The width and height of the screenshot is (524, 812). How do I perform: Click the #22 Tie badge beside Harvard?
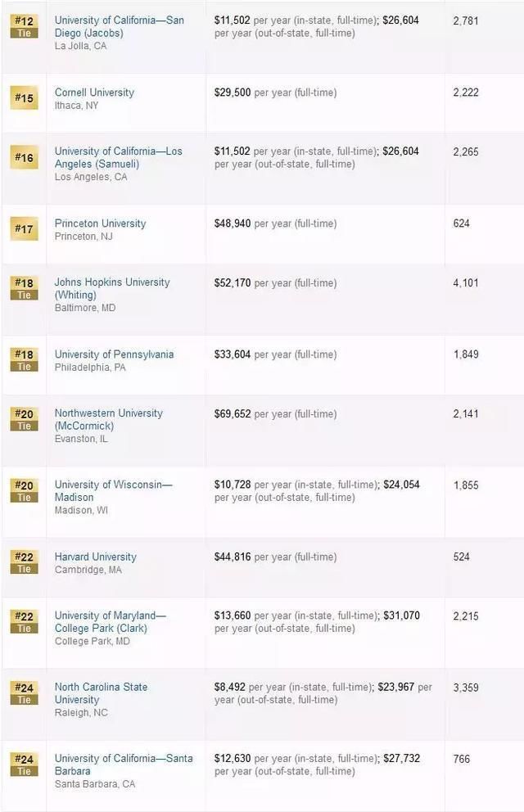coord(24,562)
